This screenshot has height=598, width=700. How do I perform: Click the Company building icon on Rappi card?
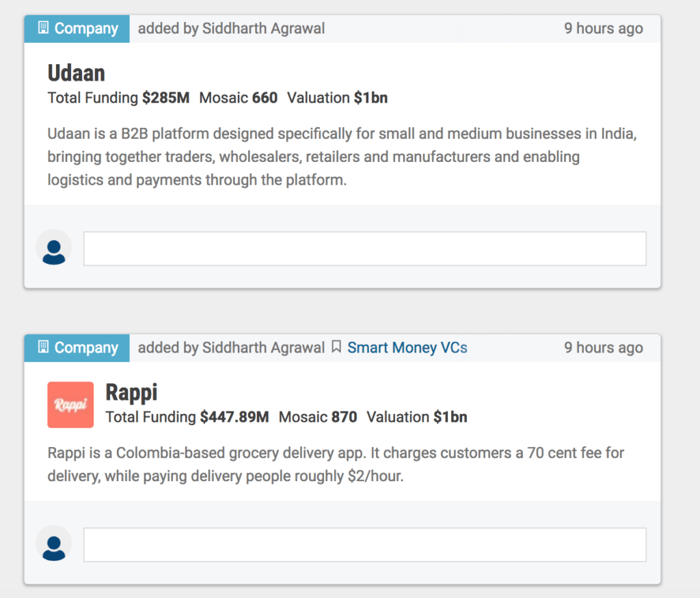coord(43,346)
